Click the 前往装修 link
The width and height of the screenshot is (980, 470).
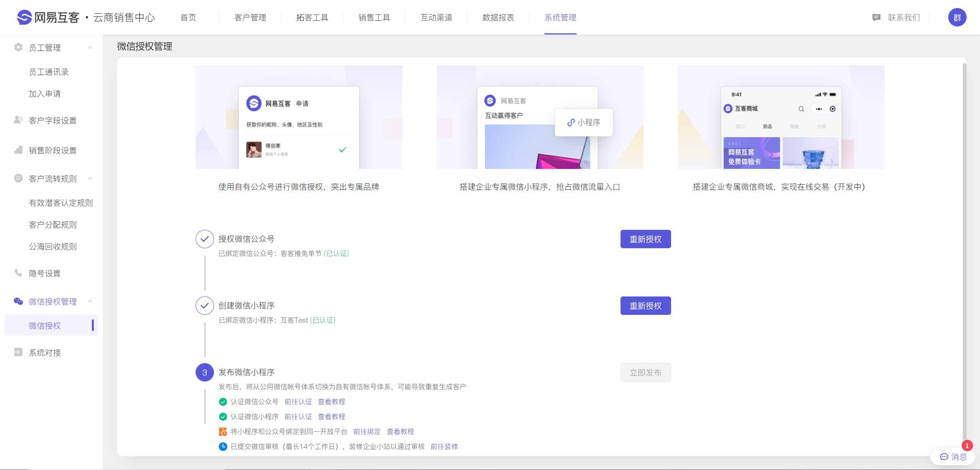click(444, 447)
